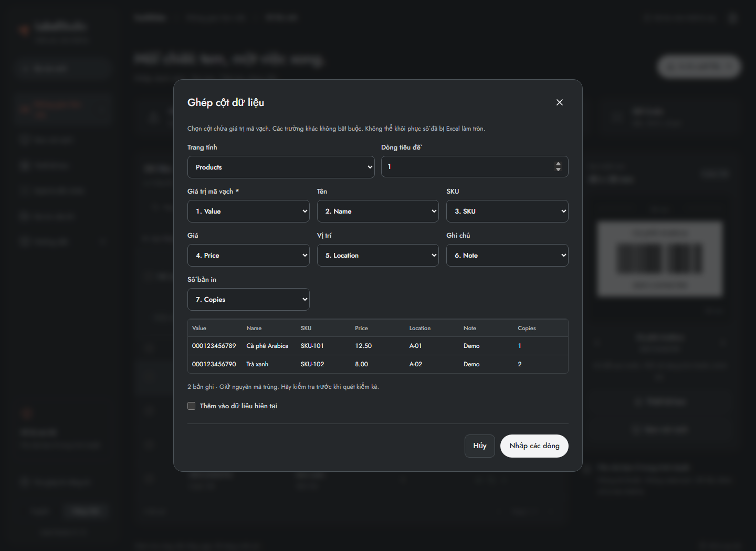Close the Ghép cột dữ liệu dialog
Screen dimensions: 756x551
pyautogui.click(x=560, y=102)
